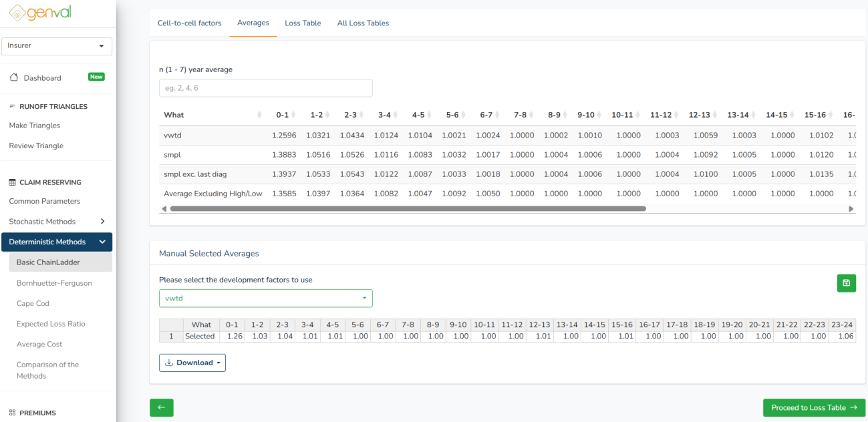This screenshot has width=868, height=422.
Task: Focus the n year average input field
Action: 265,88
